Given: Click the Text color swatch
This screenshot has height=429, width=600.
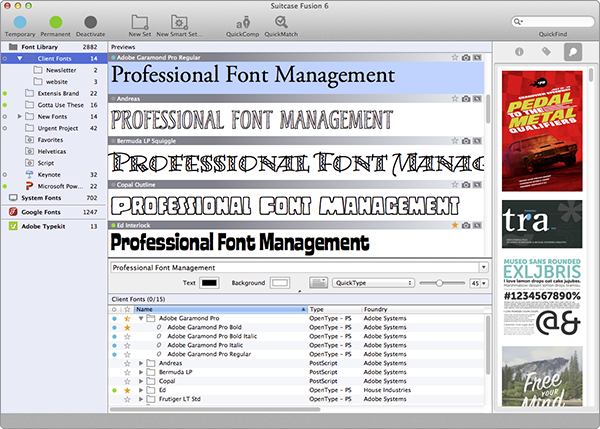Looking at the screenshot, I should coord(209,284).
